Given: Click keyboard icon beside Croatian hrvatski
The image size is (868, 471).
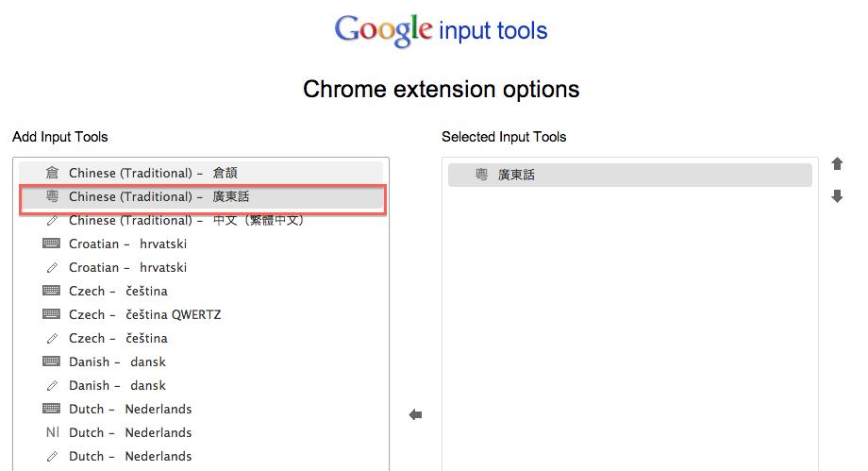Looking at the screenshot, I should coord(52,244).
